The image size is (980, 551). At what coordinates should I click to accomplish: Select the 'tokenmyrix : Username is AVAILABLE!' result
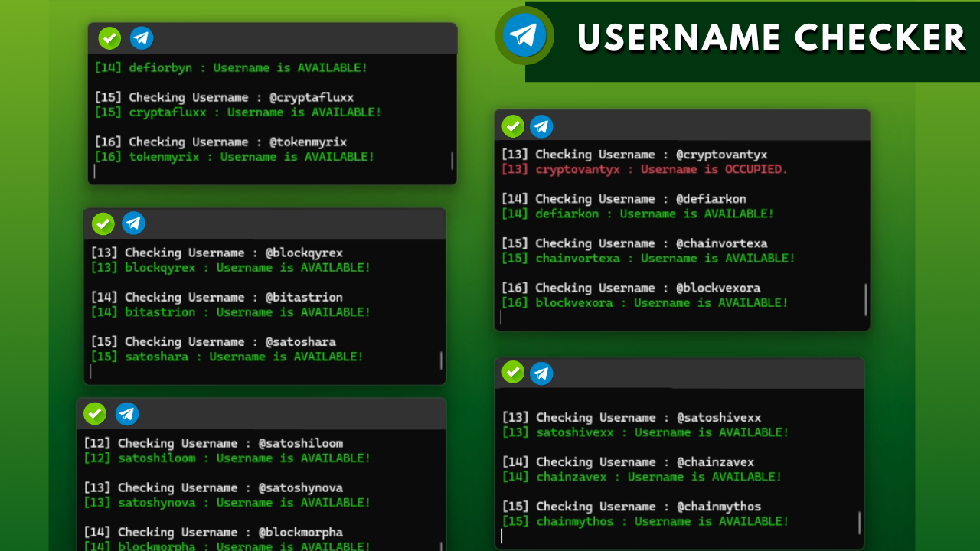[x=235, y=157]
